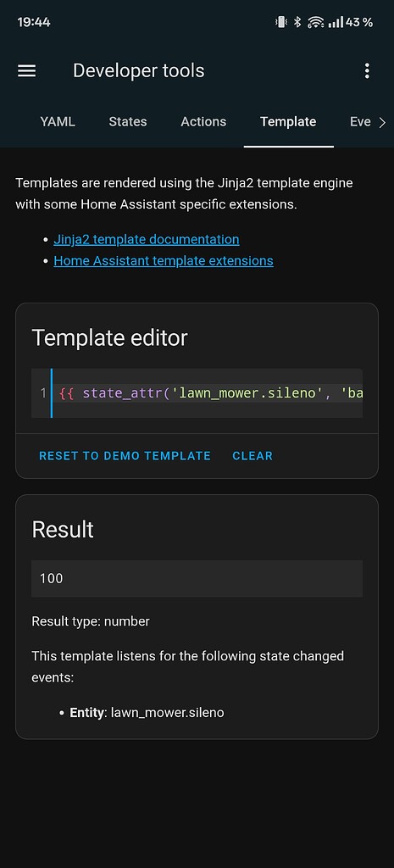
Task: Switch to the Actions tab
Action: (203, 122)
